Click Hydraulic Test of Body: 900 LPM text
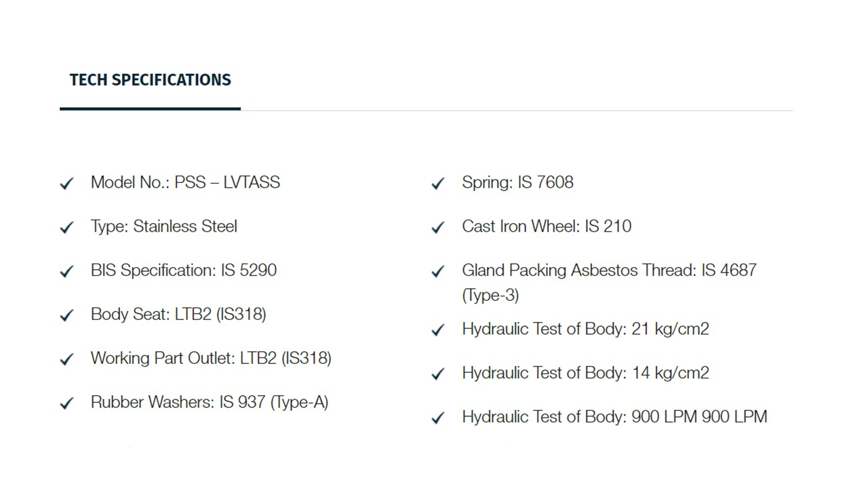 tap(614, 417)
